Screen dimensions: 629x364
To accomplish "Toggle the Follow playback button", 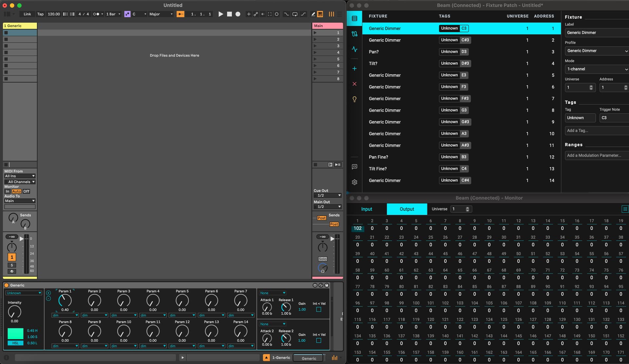I will click(x=180, y=14).
